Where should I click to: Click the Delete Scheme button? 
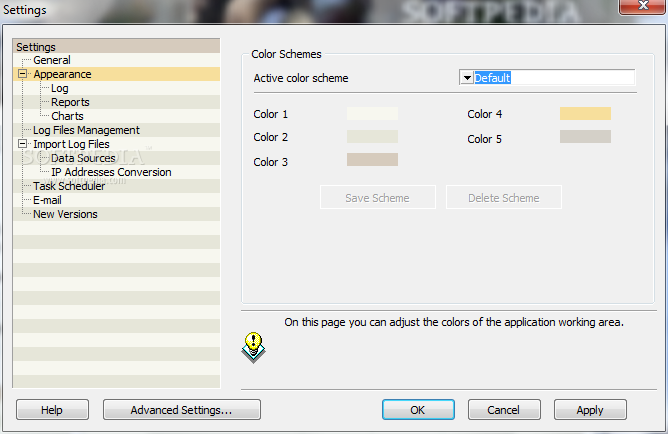pyautogui.click(x=504, y=197)
